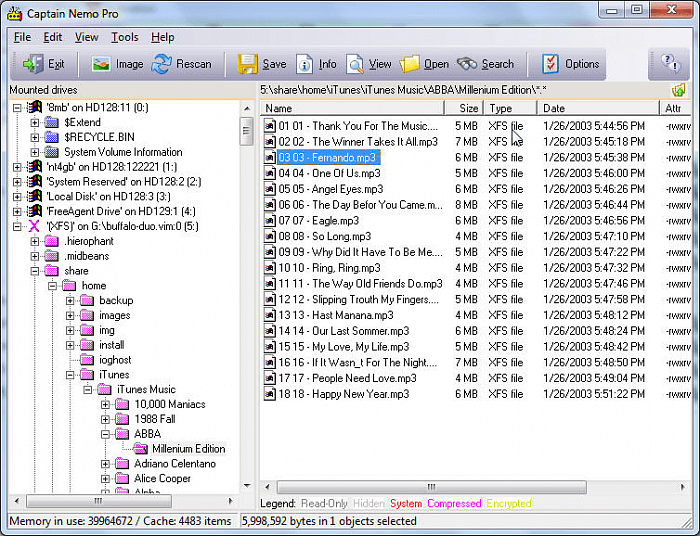Sort by the Type column header
The width and height of the screenshot is (700, 536).
[x=511, y=108]
